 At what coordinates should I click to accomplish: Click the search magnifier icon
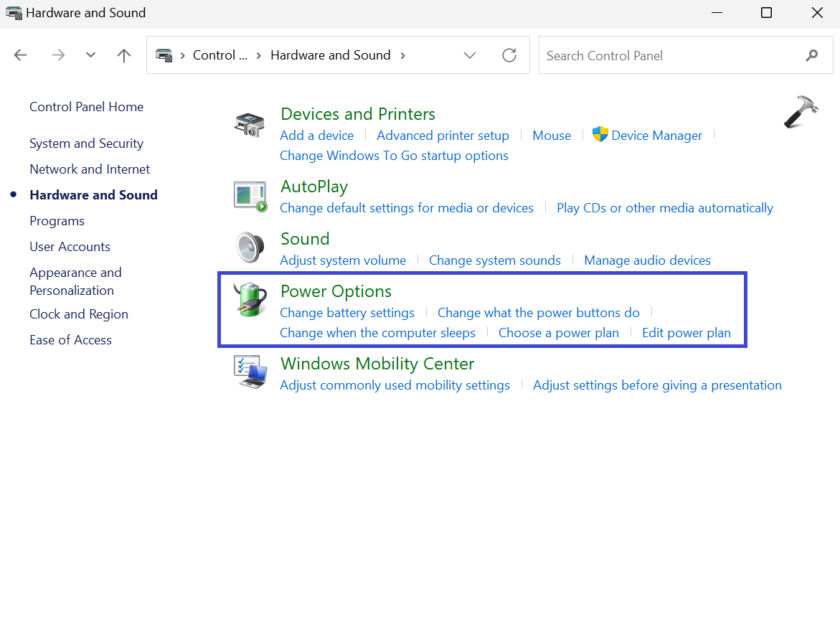[811, 55]
